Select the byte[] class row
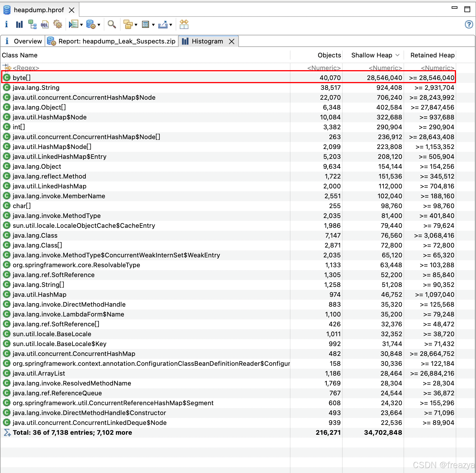The height and width of the screenshot is (473, 476). tap(228, 78)
